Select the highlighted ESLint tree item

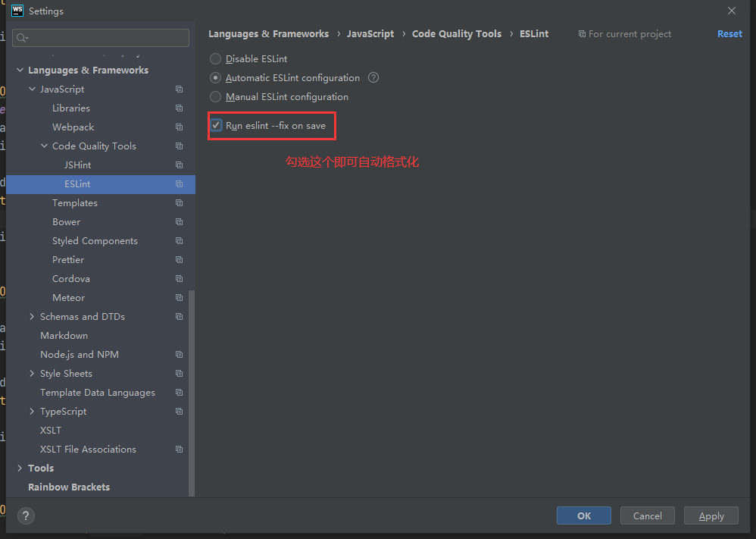[x=101, y=184]
